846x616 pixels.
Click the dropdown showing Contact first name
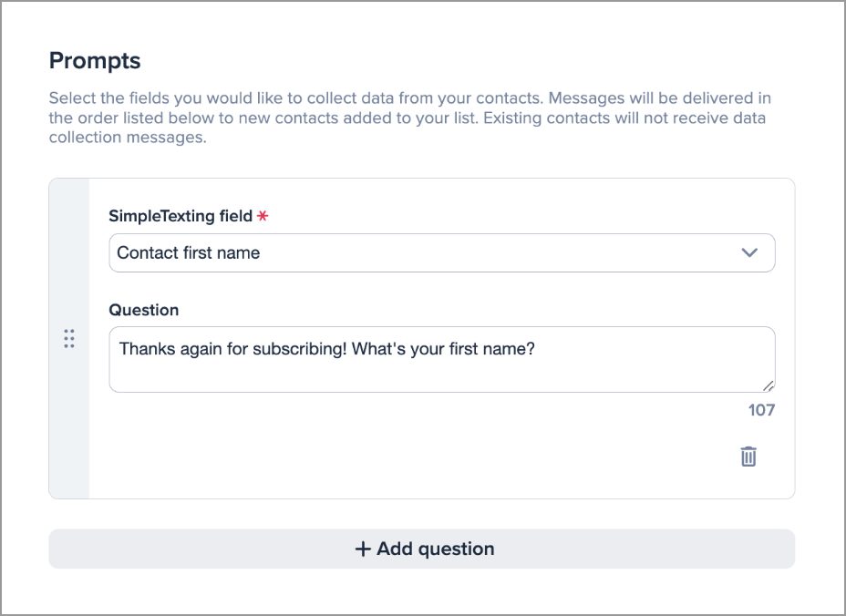click(x=441, y=252)
